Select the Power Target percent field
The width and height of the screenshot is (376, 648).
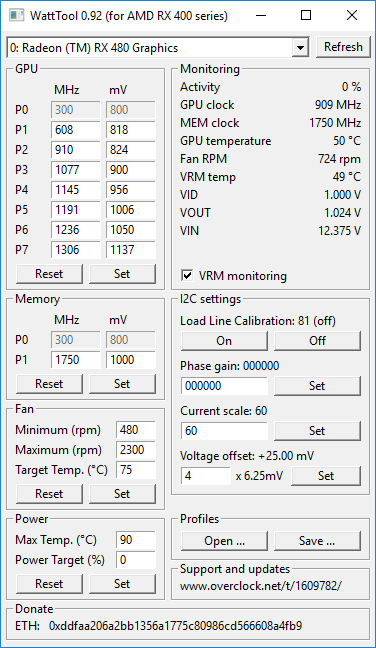click(x=136, y=560)
